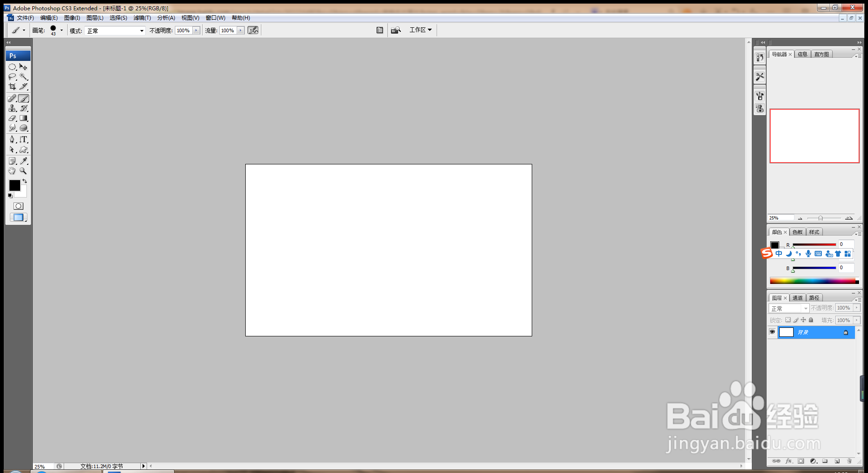Select the Lasso tool
868x473 pixels.
pos(12,77)
